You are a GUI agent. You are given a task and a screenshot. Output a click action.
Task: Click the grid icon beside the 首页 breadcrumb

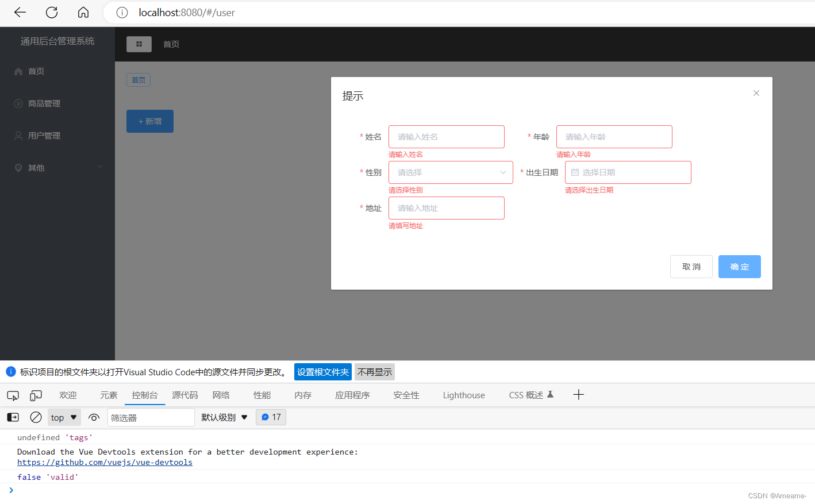139,44
